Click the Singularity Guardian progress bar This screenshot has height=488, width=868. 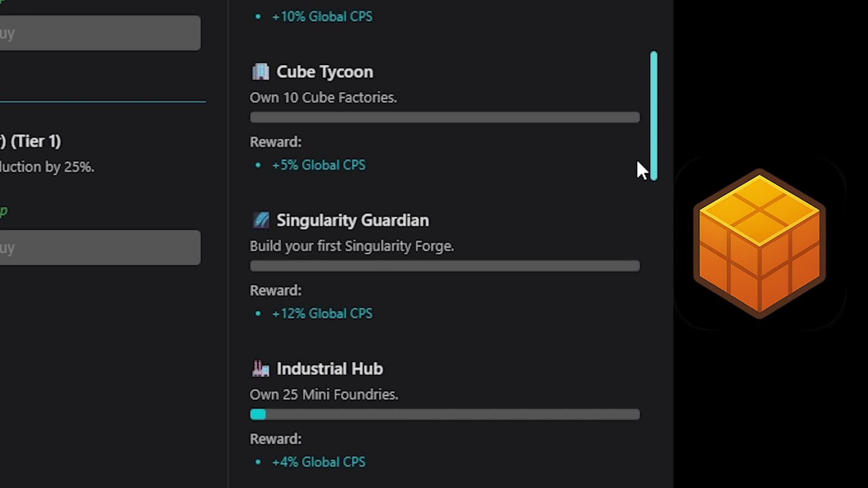pos(444,266)
